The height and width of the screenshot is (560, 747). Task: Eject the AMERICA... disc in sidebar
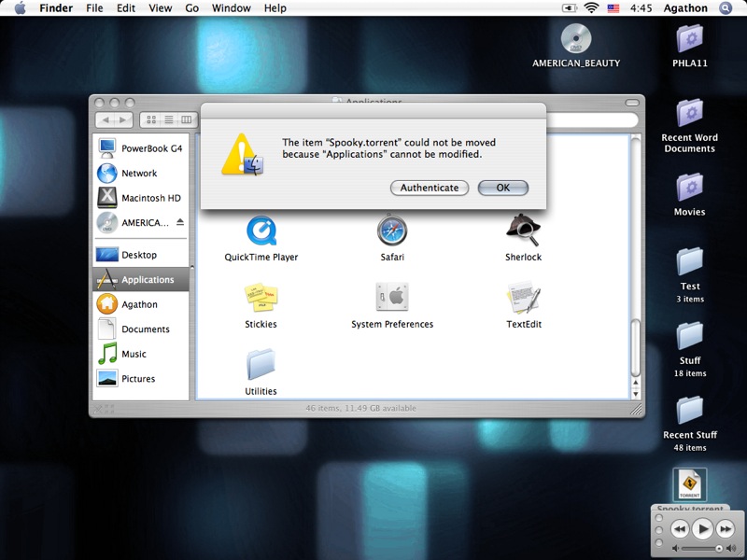pos(180,223)
